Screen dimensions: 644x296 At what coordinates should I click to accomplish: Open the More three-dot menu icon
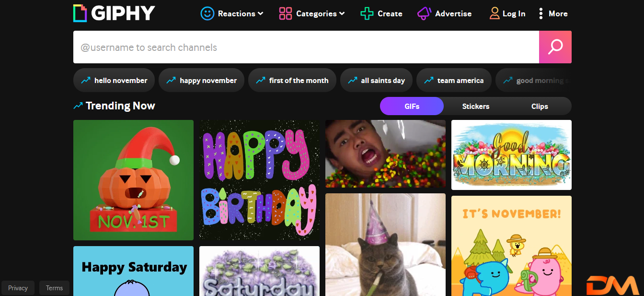(541, 13)
